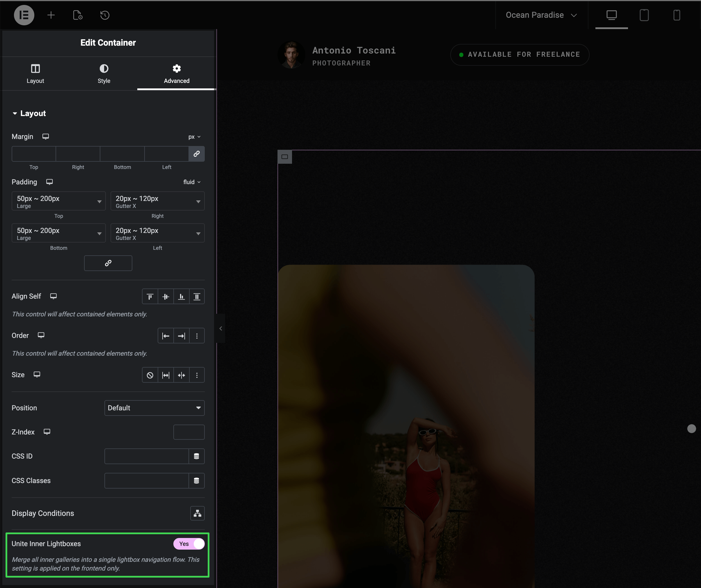Select Align Self center option
701x588 pixels.
tap(166, 297)
